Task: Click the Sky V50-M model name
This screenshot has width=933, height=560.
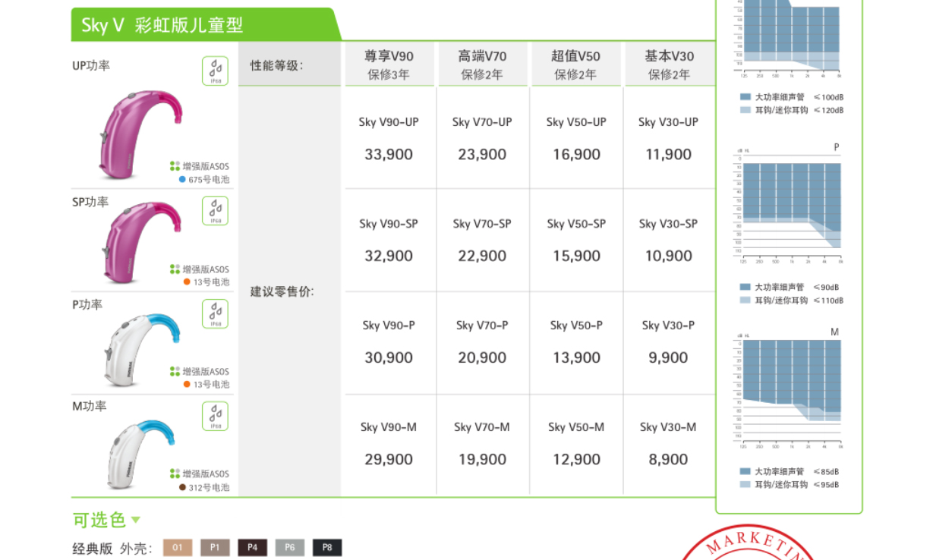Action: point(576,428)
